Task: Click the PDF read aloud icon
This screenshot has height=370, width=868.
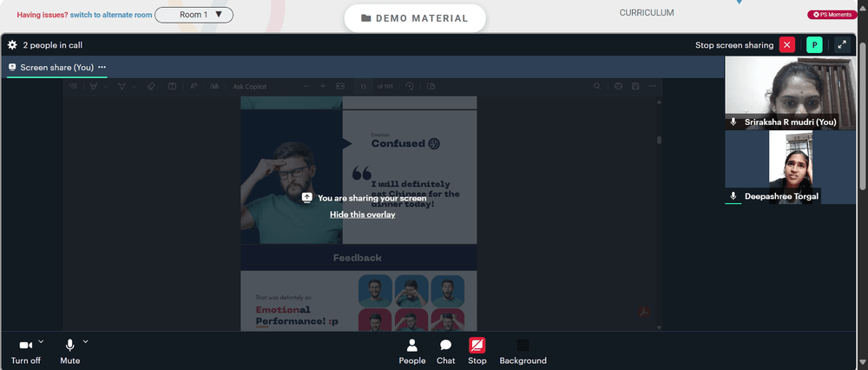Action: 194,86
